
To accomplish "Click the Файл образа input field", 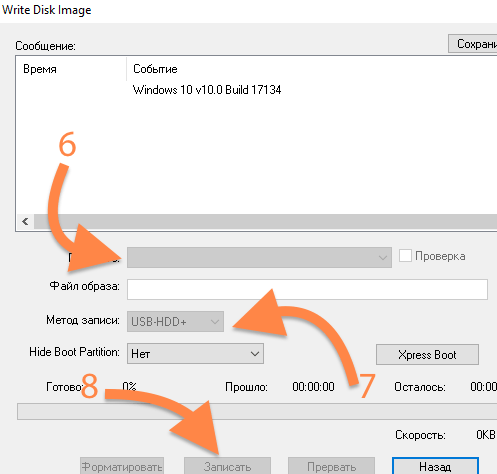I will click(307, 289).
